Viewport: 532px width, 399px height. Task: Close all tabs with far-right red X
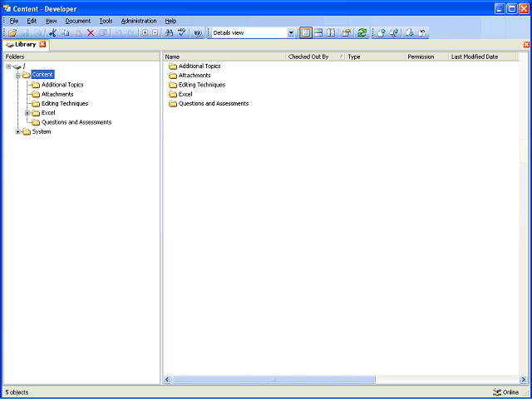pyautogui.click(x=526, y=44)
